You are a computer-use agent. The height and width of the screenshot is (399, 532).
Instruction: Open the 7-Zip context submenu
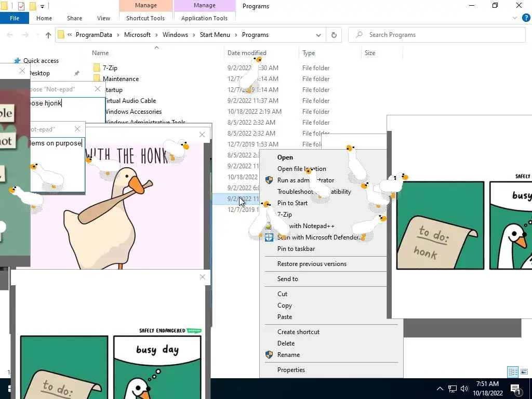coord(284,215)
